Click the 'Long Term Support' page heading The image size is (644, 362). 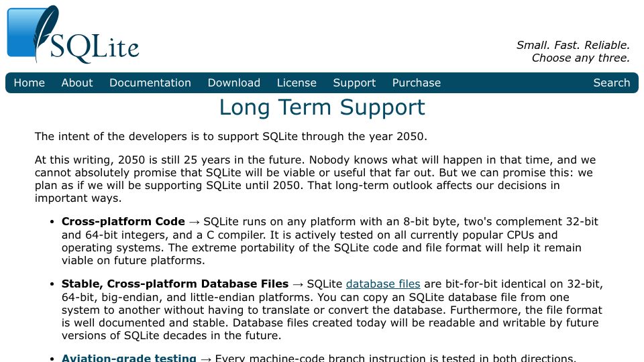point(322,107)
